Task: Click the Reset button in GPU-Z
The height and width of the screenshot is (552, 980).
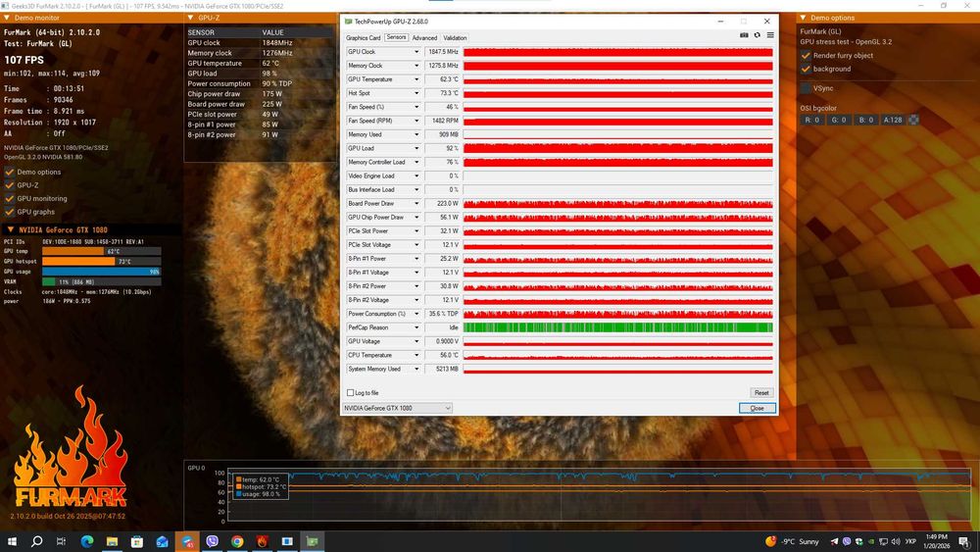Action: click(x=761, y=392)
